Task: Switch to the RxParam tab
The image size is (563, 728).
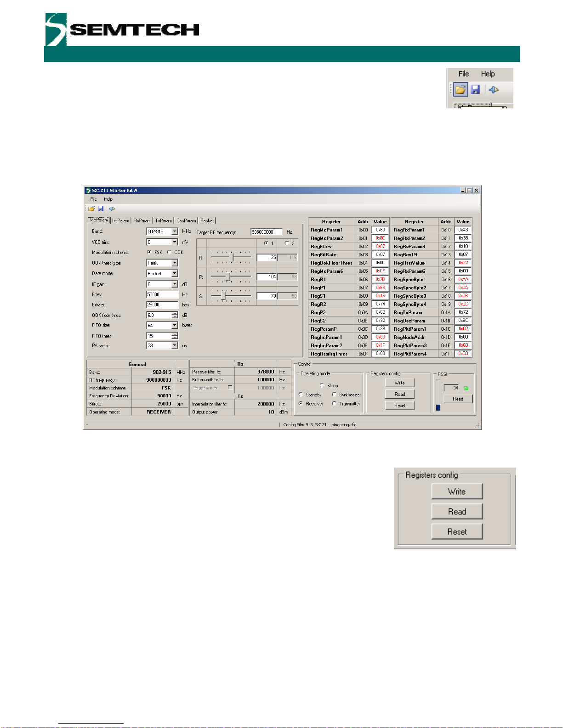Action: (x=142, y=220)
